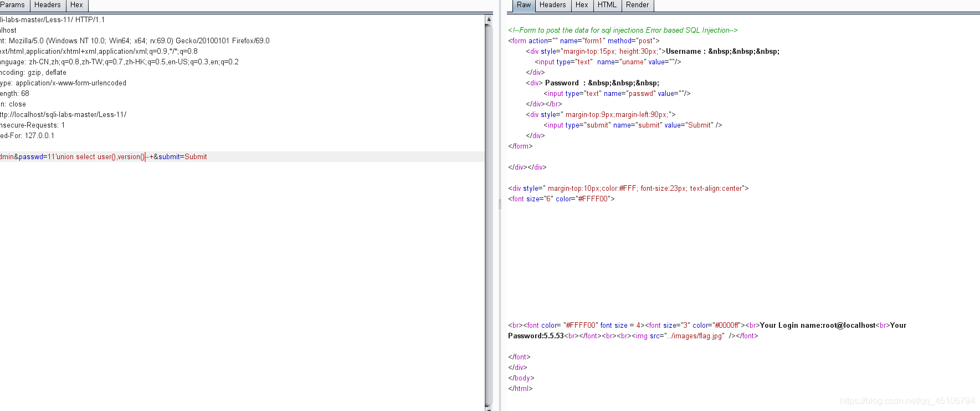980x411 pixels.
Task: Click the Username label div line
Action: [653, 52]
